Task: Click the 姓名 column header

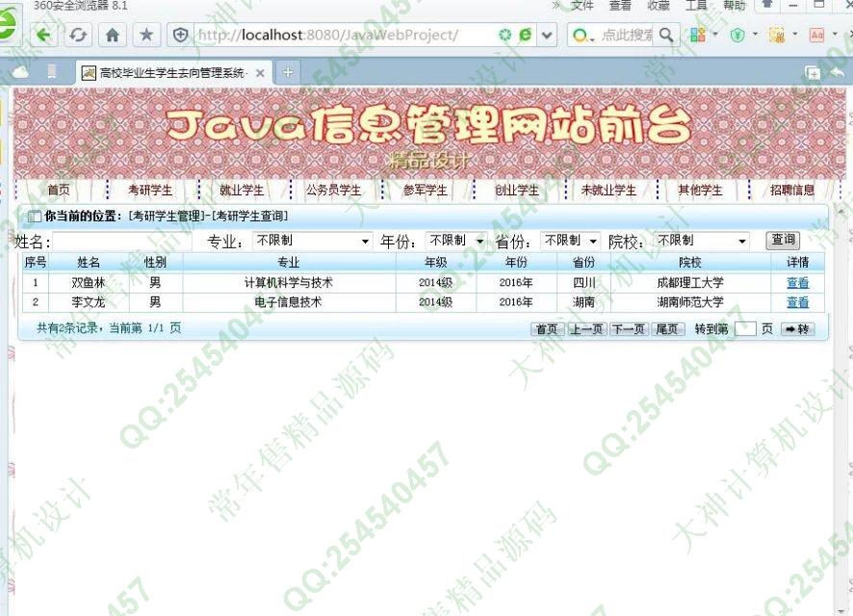Action: [x=89, y=263]
